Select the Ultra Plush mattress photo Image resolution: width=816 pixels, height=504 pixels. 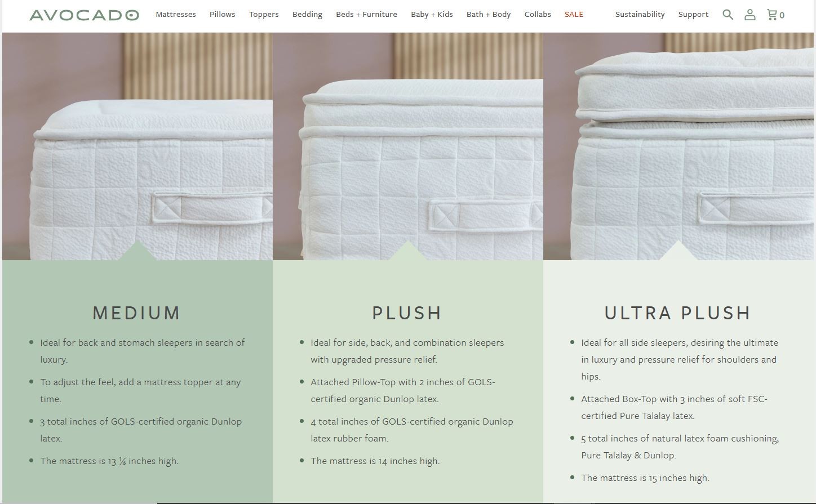(678, 146)
